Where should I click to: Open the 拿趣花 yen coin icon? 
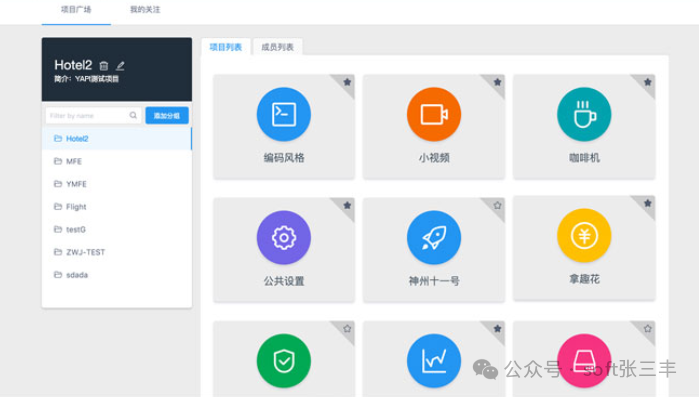tap(584, 236)
